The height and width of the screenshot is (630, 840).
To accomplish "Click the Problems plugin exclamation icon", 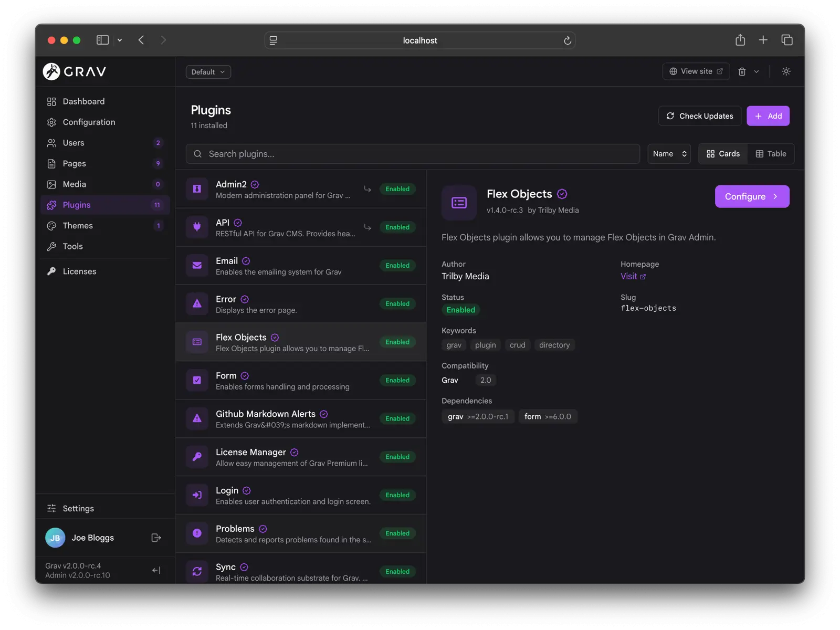I will click(197, 533).
